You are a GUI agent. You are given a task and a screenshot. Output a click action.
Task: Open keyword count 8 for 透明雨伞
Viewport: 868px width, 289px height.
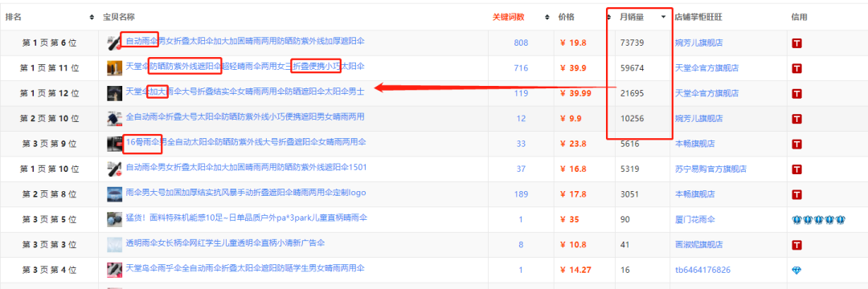[521, 244]
